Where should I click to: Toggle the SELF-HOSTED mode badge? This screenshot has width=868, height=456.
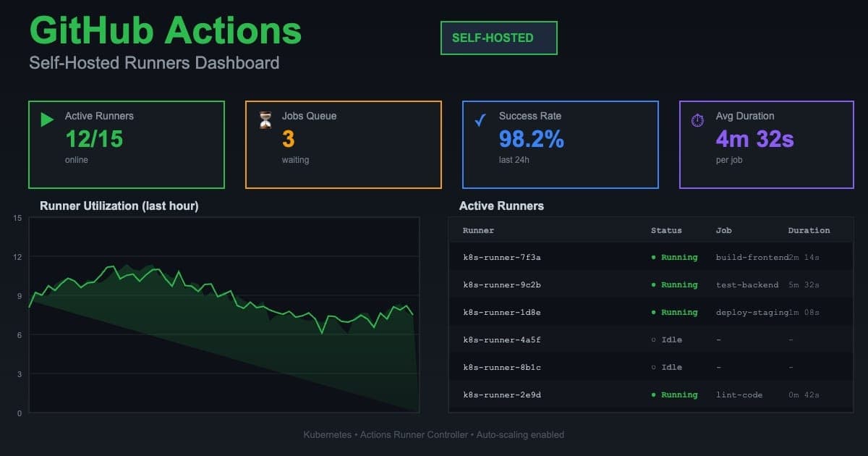tap(498, 38)
